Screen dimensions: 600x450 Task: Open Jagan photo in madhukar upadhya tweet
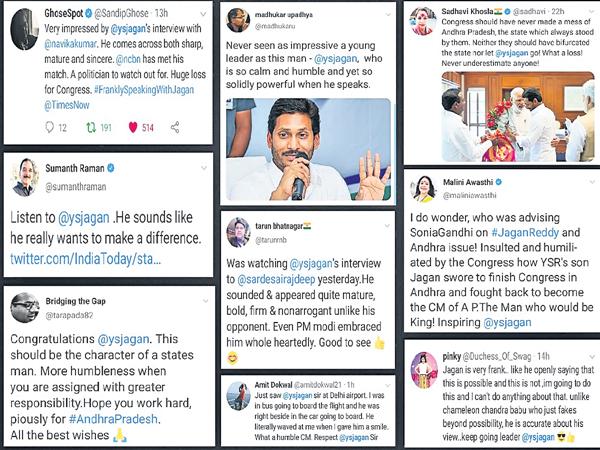point(308,149)
